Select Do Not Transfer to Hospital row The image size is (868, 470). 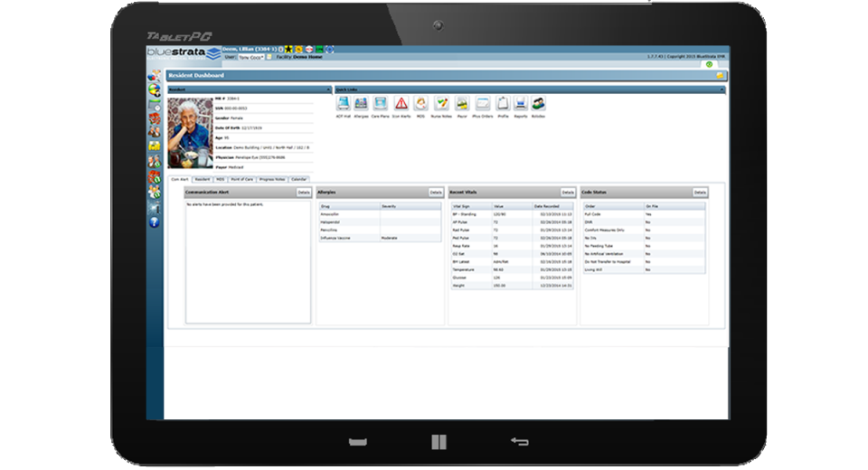click(x=645, y=262)
